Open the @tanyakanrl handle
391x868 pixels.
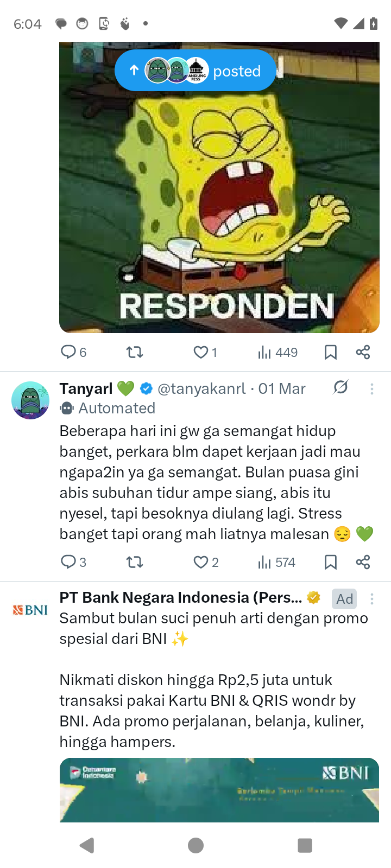pos(201,388)
